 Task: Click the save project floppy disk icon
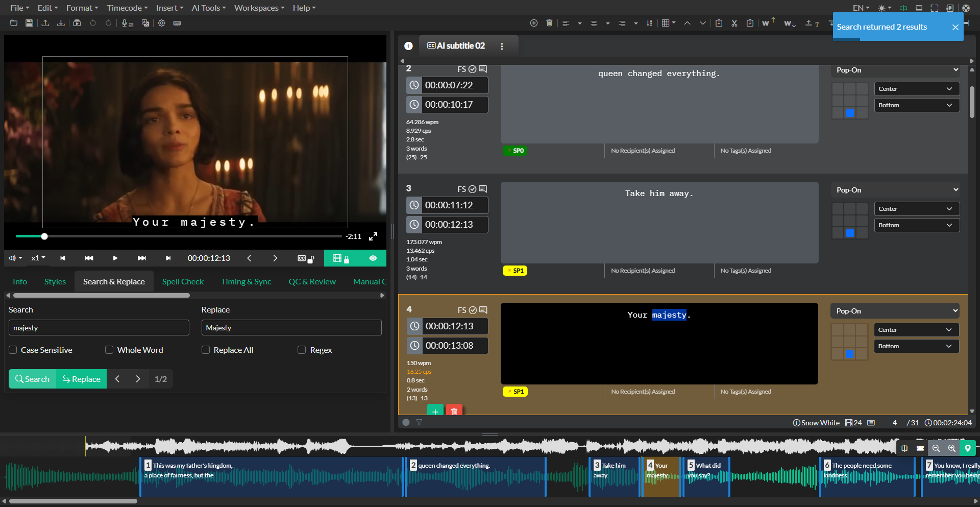(29, 23)
